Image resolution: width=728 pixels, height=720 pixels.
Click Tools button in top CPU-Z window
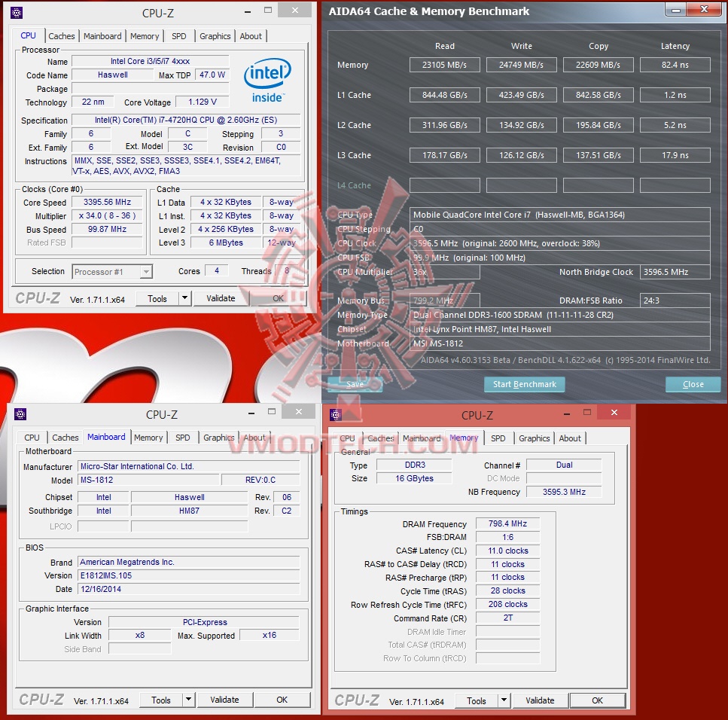pos(157,299)
